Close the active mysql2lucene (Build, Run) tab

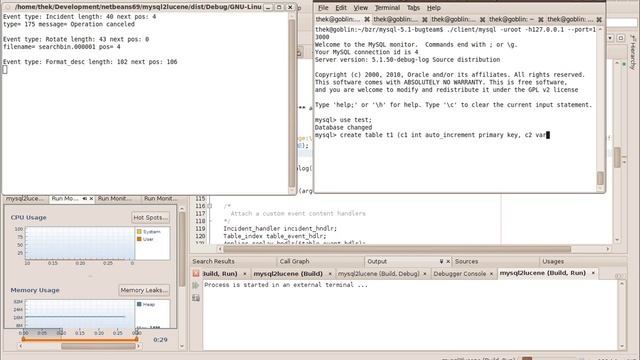click(x=593, y=273)
